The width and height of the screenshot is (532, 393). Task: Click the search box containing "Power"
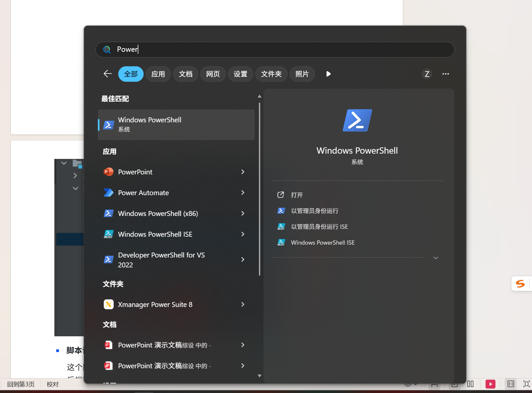[x=275, y=49]
